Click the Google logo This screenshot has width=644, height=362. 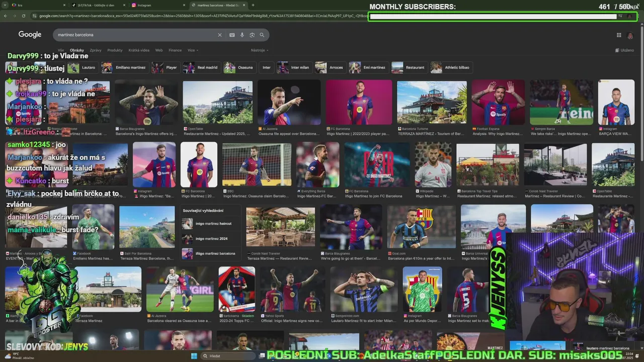[x=30, y=35]
